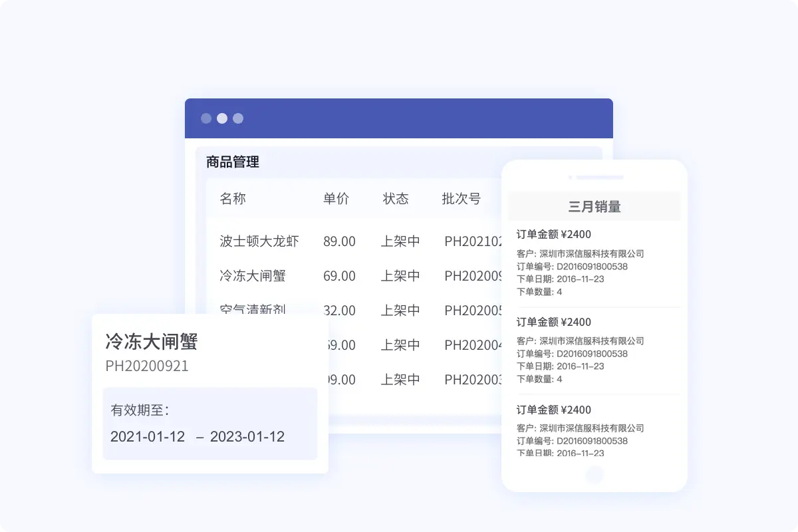Open the 批次号 column header options
The width and height of the screenshot is (798, 532).
[x=461, y=198]
